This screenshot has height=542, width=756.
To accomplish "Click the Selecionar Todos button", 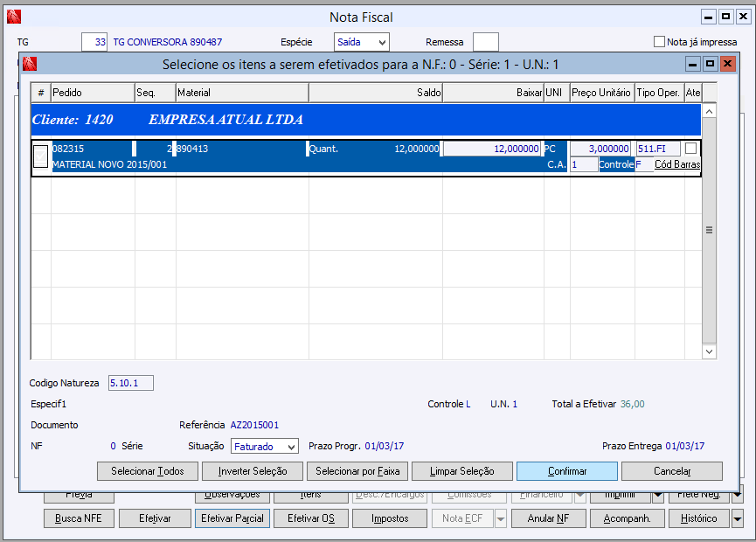I will click(x=148, y=471).
